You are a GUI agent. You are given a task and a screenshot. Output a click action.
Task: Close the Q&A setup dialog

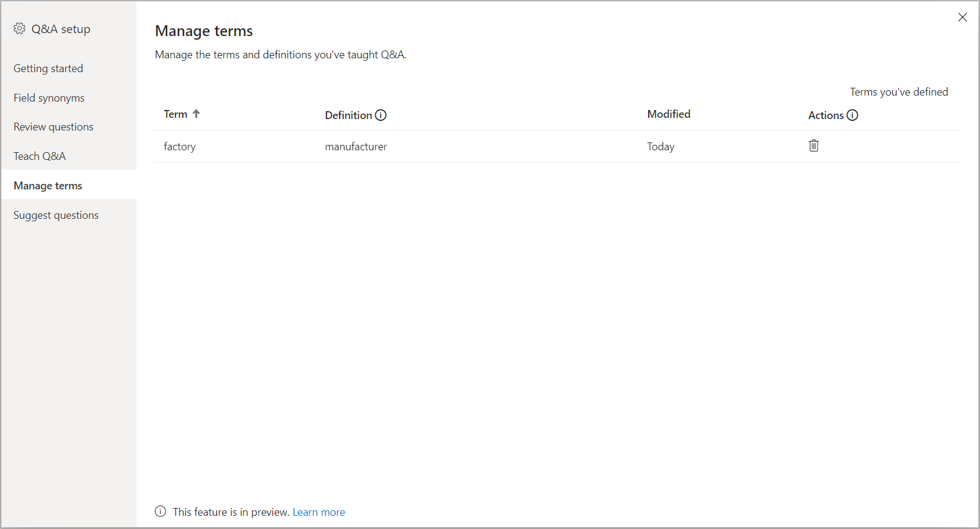(x=963, y=17)
